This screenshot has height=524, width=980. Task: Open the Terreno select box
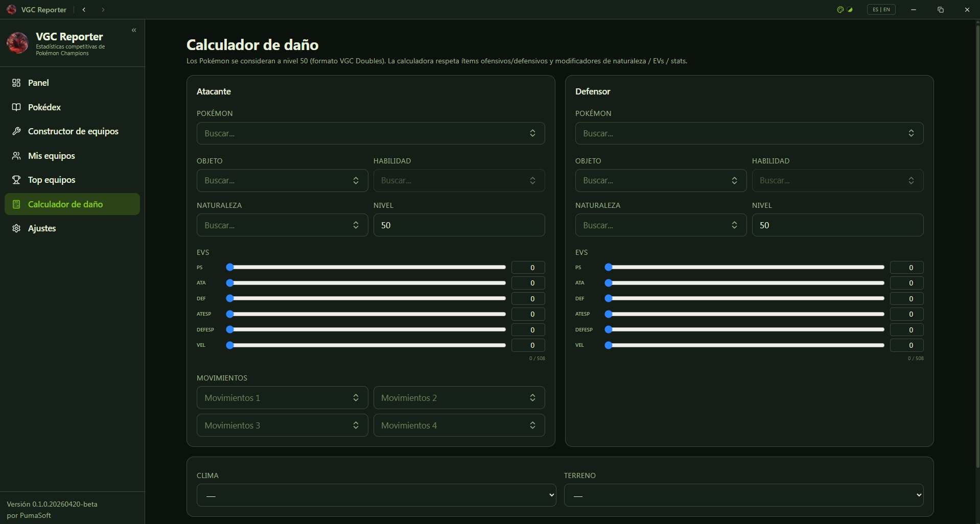tap(743, 495)
